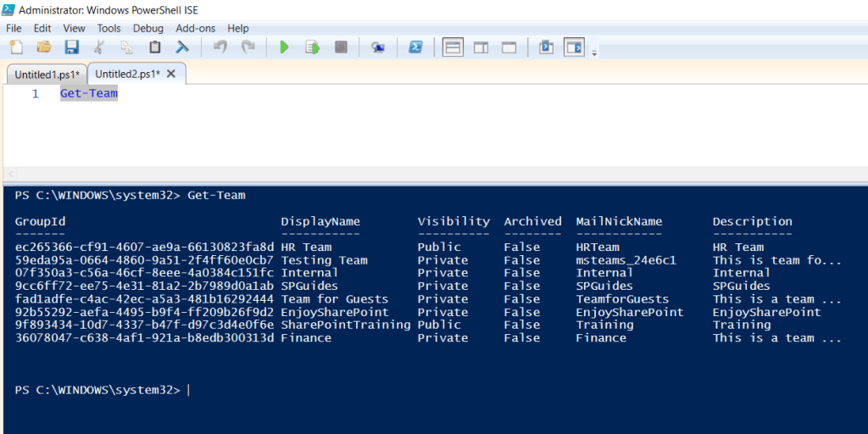The width and height of the screenshot is (868, 434).
Task: Click GroupId starting with fad1adfe
Action: point(144,299)
